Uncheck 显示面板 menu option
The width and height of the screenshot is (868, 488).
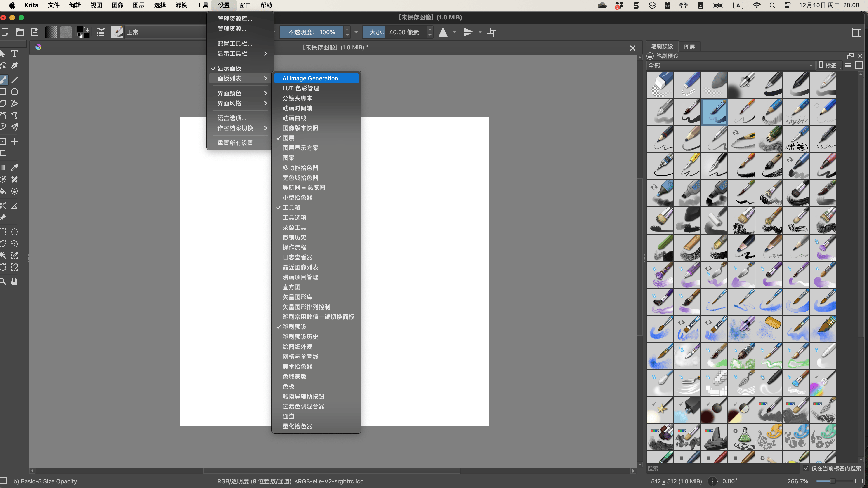click(229, 68)
